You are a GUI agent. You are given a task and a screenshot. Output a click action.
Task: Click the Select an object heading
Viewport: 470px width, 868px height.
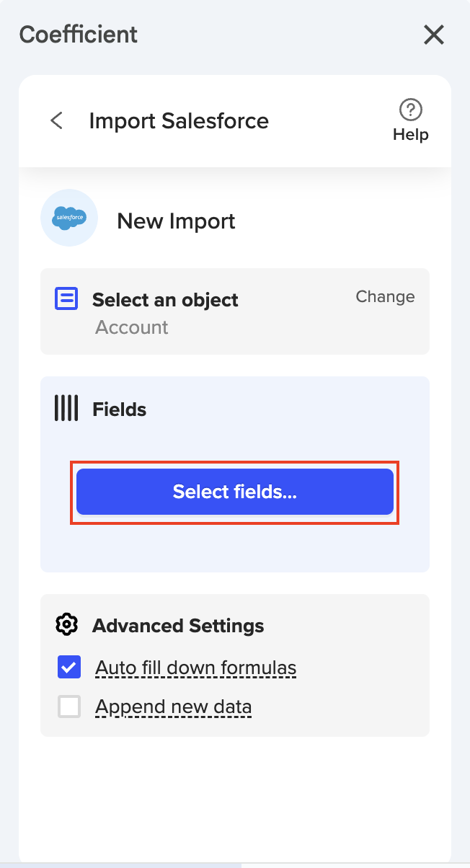tap(165, 300)
